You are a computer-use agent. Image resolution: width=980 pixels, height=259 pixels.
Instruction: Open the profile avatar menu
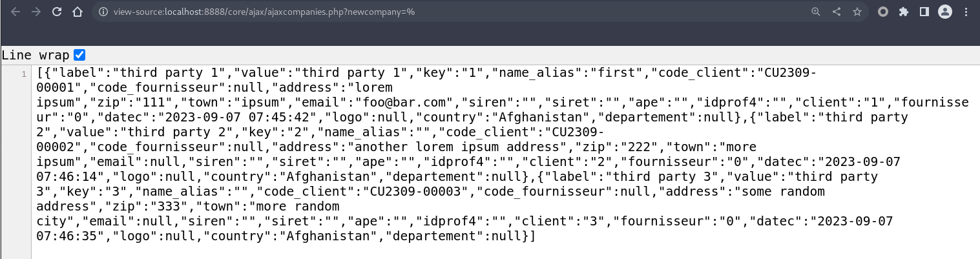(945, 12)
